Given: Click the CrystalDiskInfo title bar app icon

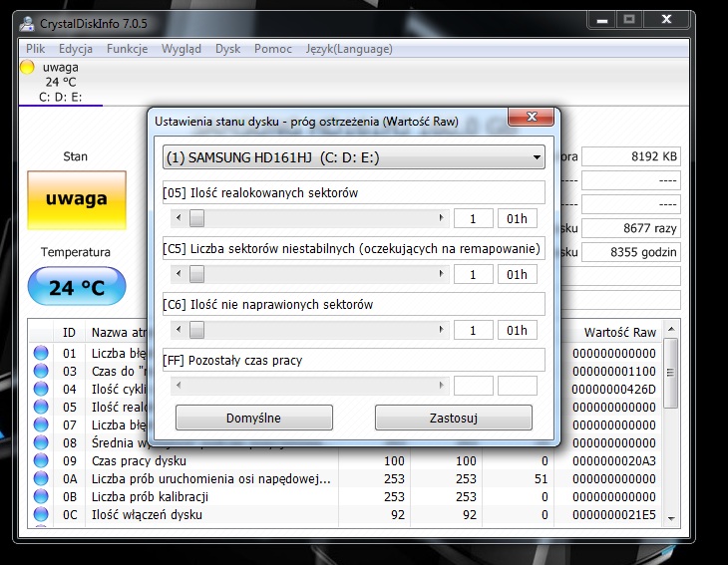Looking at the screenshot, I should [x=27, y=23].
